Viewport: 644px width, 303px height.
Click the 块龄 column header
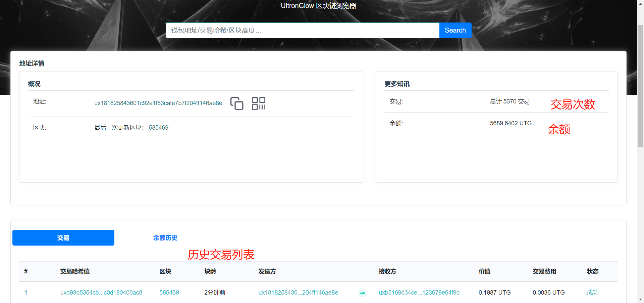pyautogui.click(x=210, y=271)
